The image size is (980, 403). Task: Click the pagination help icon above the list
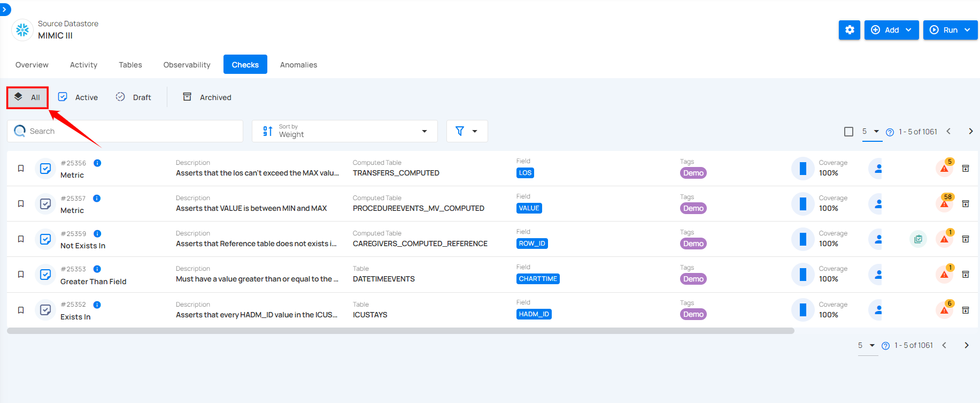(x=890, y=132)
